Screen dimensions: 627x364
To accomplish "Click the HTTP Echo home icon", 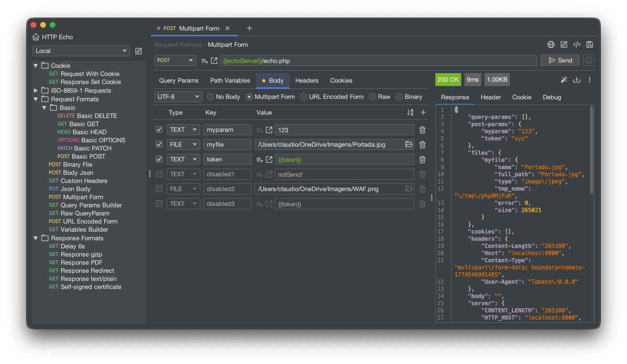I will coord(36,37).
